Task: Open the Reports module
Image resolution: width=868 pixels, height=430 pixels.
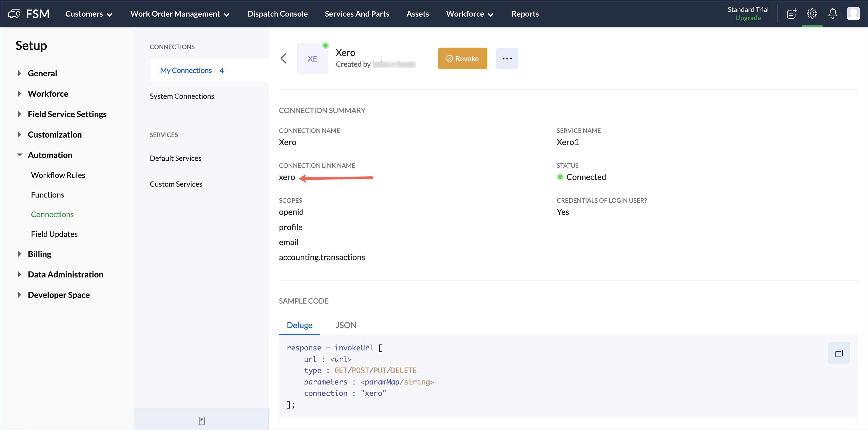Action: (x=525, y=14)
